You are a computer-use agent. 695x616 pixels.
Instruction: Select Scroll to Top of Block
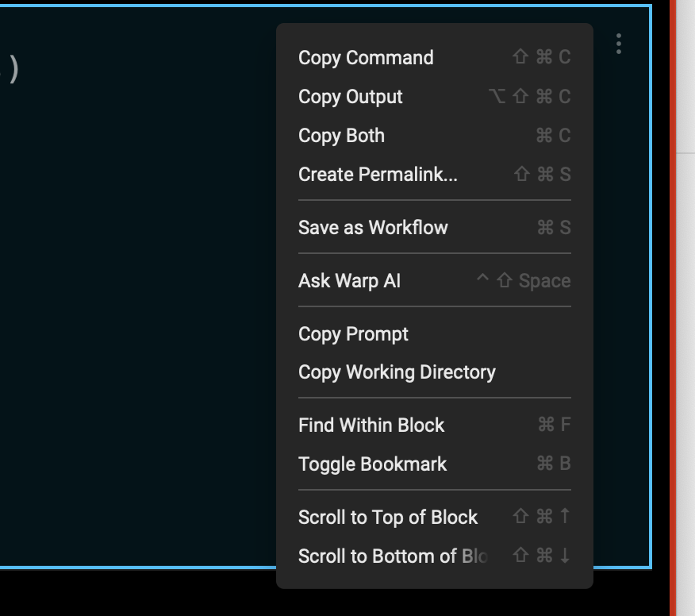click(x=387, y=517)
